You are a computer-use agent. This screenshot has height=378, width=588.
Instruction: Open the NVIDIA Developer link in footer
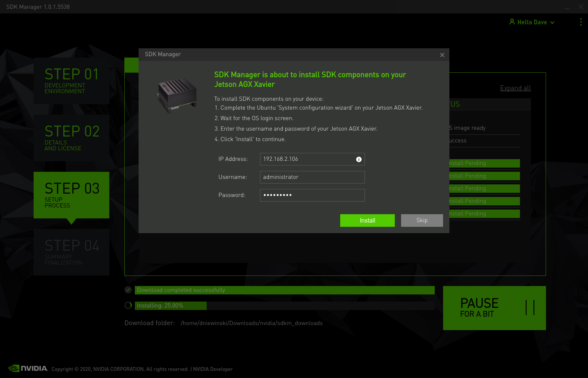(213, 369)
